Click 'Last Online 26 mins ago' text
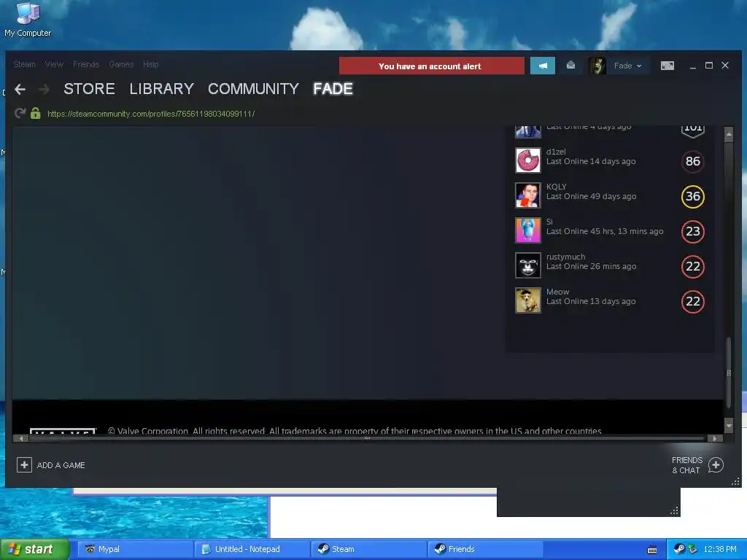This screenshot has width=747, height=560. click(591, 267)
